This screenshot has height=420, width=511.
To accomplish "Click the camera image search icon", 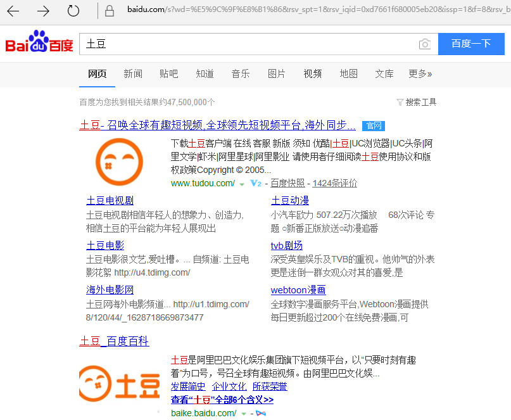I will tap(425, 44).
